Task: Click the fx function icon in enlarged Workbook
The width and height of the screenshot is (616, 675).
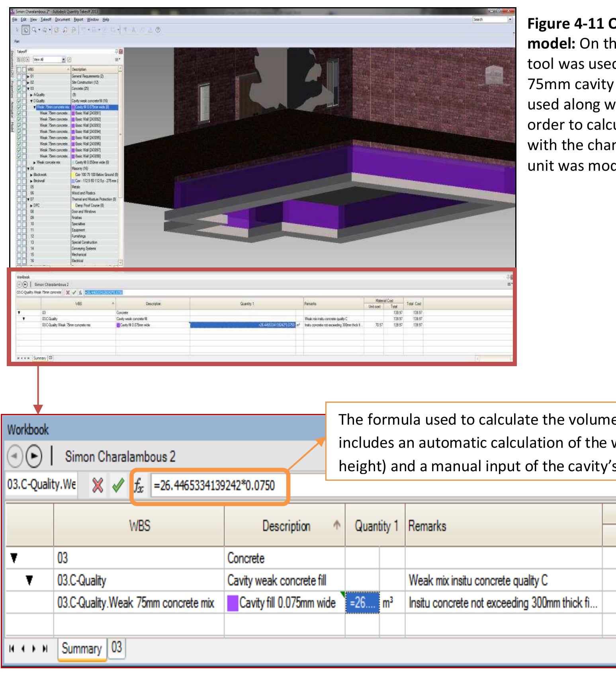Action: [139, 486]
